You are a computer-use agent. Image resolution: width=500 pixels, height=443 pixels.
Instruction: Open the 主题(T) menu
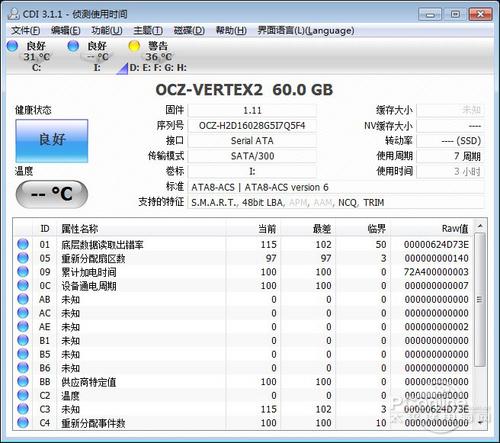pos(148,31)
